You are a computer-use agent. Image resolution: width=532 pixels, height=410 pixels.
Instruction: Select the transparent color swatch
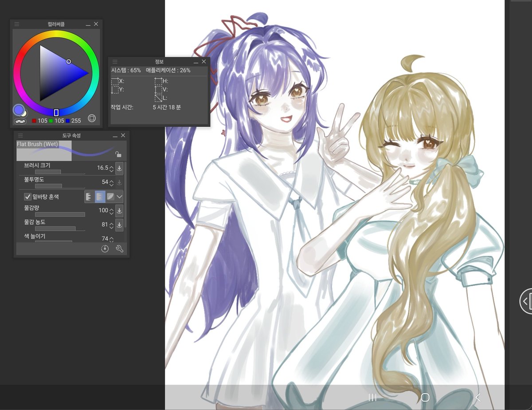[20, 121]
